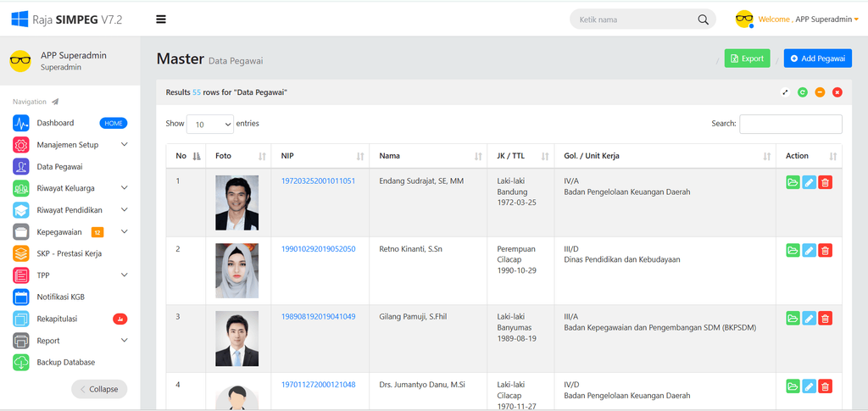Open Backup Database menu item
The height and width of the screenshot is (411, 868).
[66, 363]
